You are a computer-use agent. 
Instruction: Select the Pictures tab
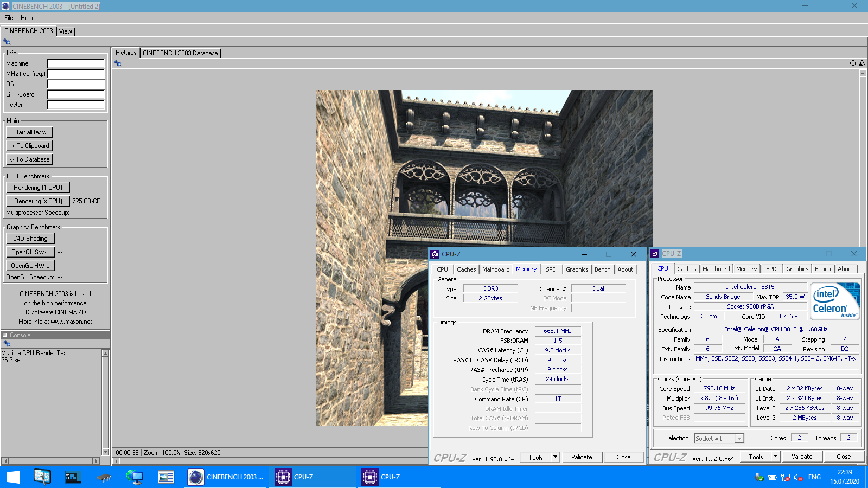point(126,53)
